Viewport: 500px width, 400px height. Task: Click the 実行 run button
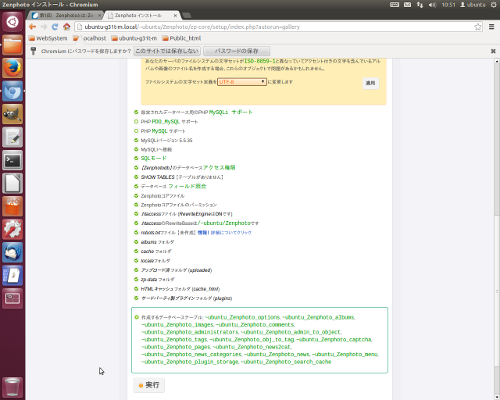click(149, 385)
